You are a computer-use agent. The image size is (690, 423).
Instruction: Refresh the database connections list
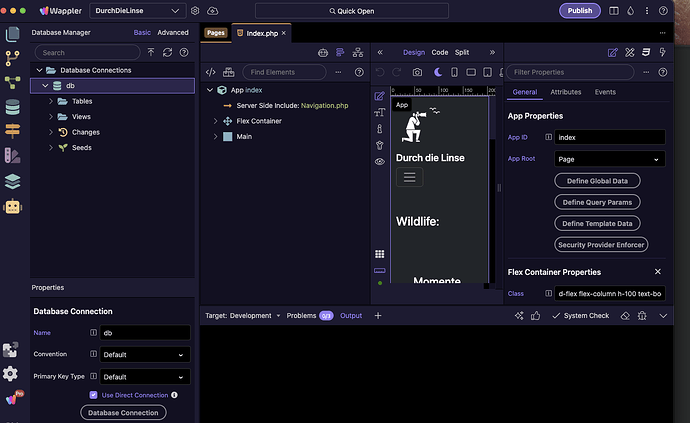pos(167,52)
